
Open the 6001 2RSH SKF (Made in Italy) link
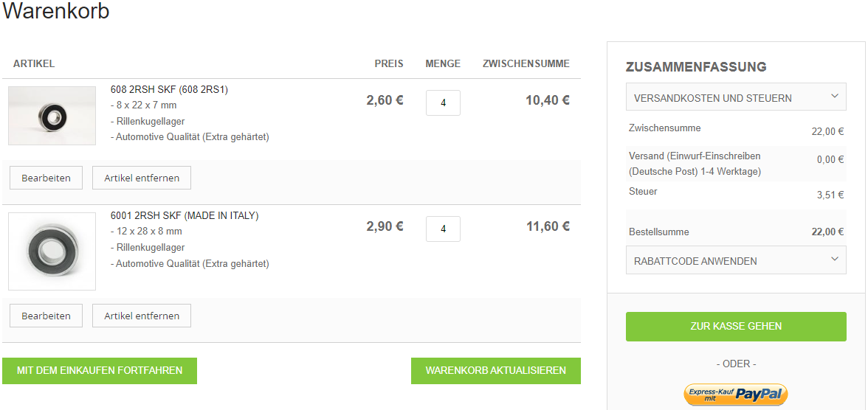click(185, 216)
